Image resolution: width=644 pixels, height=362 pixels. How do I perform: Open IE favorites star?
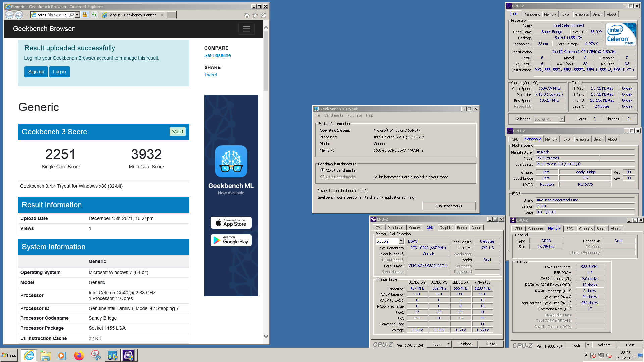tap(255, 15)
